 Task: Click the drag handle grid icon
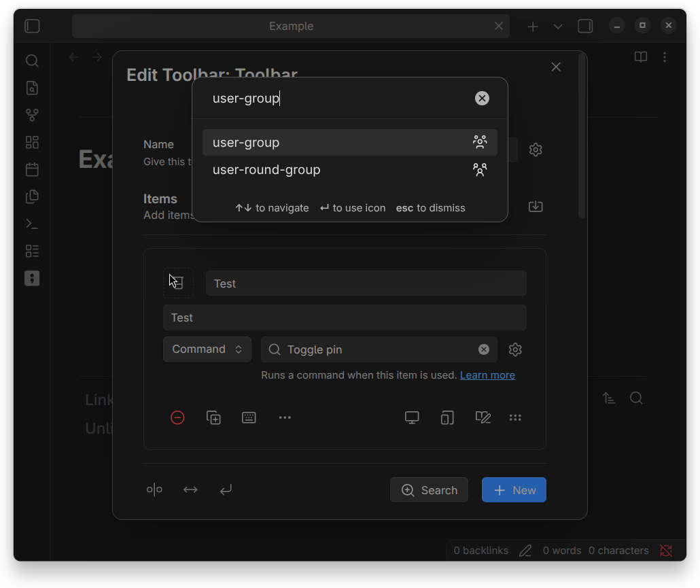(515, 417)
